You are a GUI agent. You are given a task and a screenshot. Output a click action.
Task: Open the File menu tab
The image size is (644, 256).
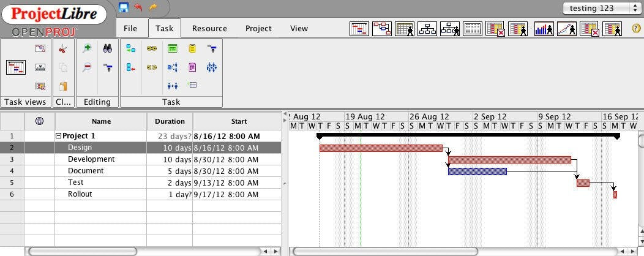(130, 28)
